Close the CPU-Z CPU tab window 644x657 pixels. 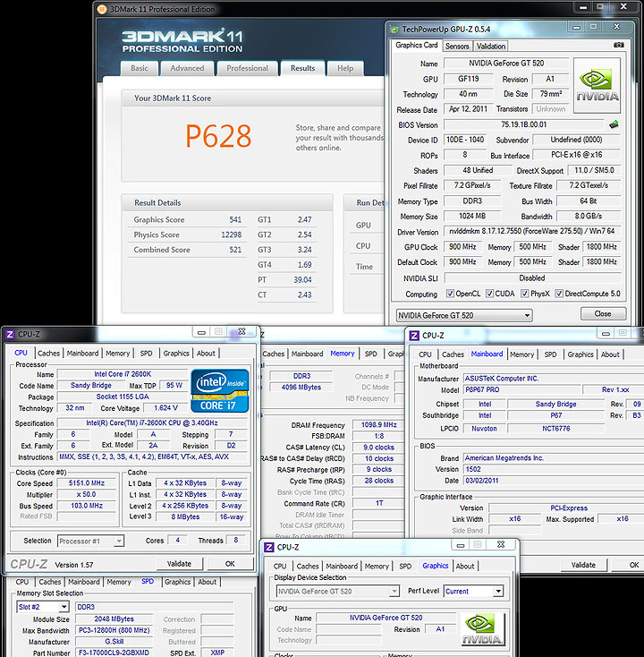coord(241,332)
